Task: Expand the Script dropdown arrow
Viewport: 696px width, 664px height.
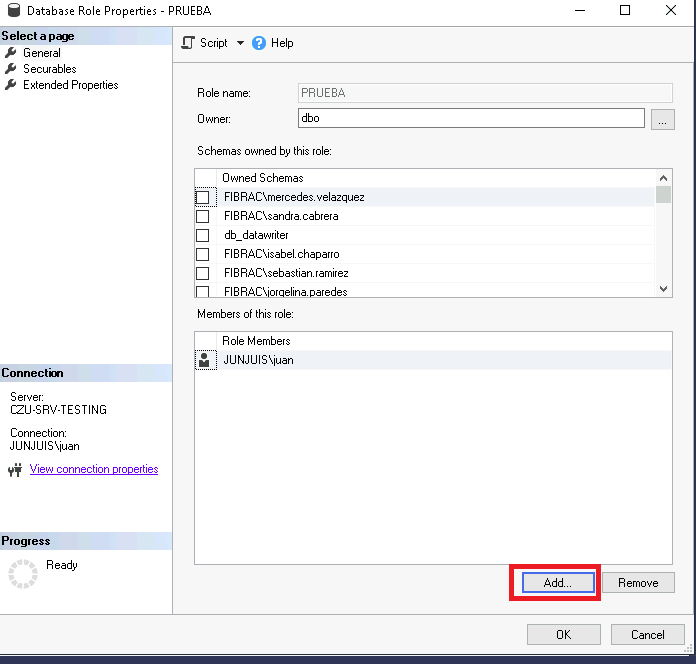Action: (x=240, y=43)
